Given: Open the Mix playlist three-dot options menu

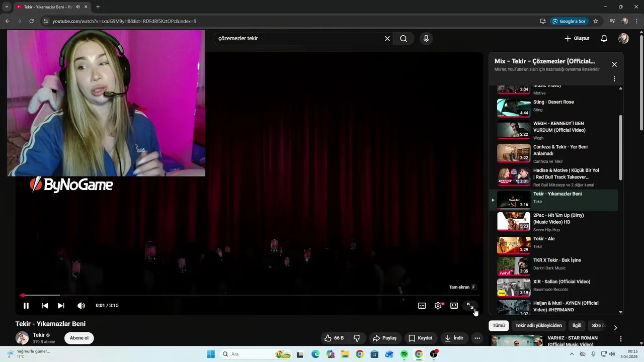Looking at the screenshot, I should pos(614,79).
